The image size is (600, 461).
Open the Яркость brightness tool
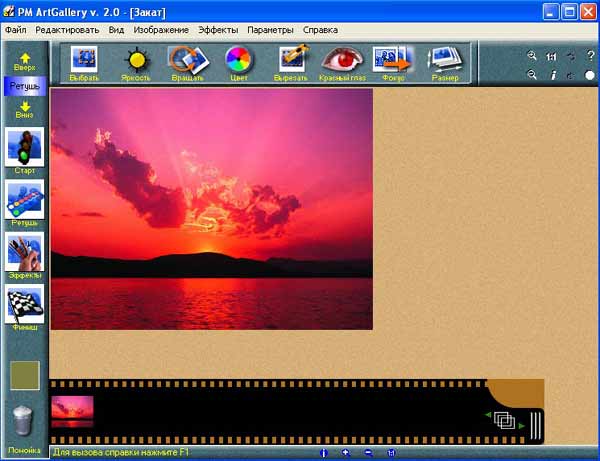[x=136, y=62]
